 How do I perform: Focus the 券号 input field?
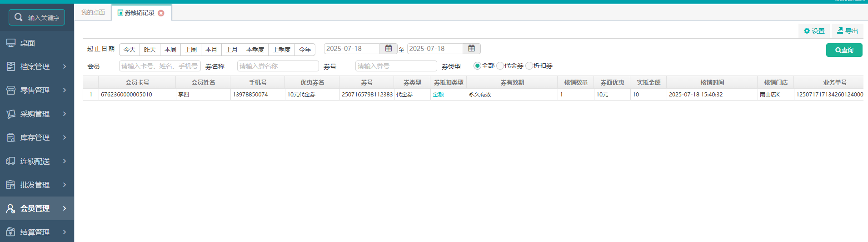(x=396, y=66)
